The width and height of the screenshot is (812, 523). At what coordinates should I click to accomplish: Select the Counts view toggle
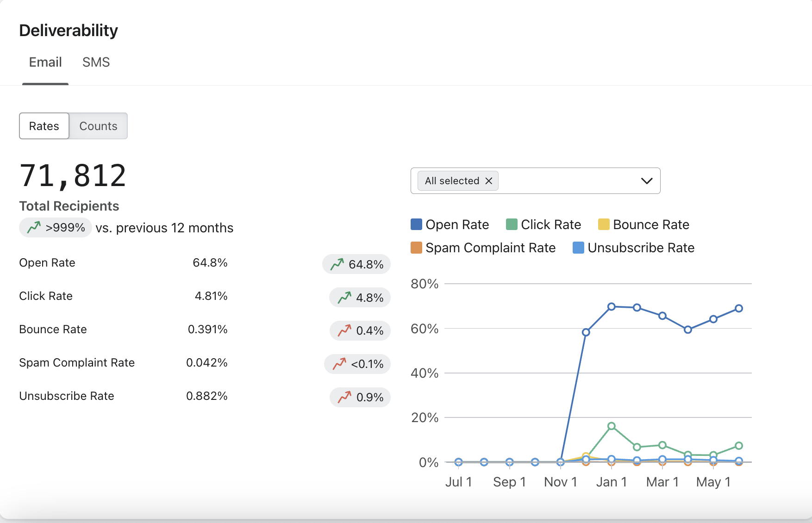click(x=98, y=126)
